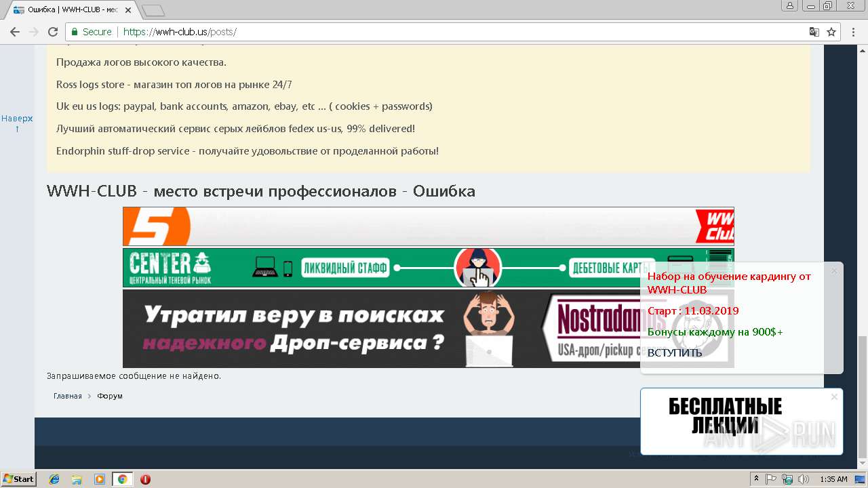Click the Главная breadcrumb link
The height and width of the screenshot is (488, 868).
[68, 396]
